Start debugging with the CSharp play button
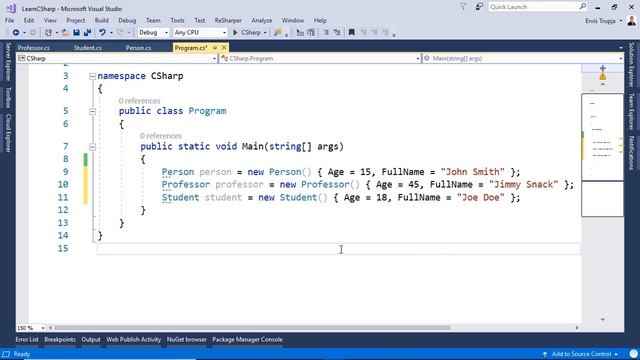640x360 pixels. tap(247, 32)
